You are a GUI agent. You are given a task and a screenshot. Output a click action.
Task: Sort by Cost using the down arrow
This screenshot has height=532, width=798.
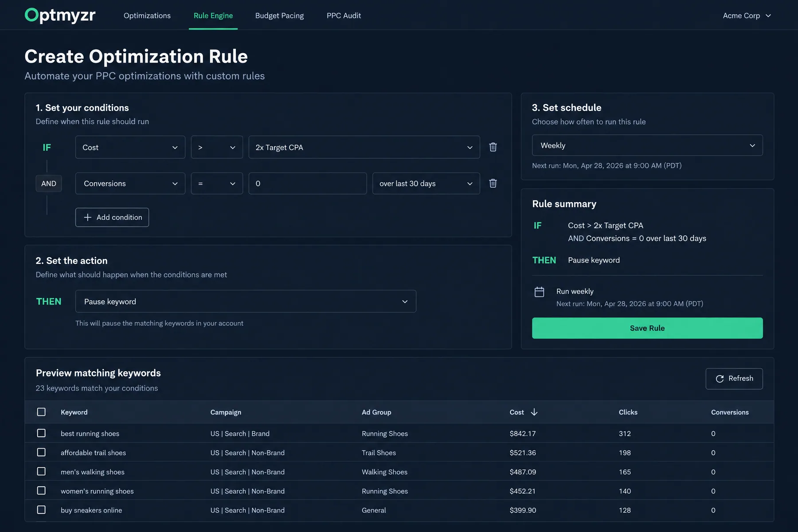534,412
